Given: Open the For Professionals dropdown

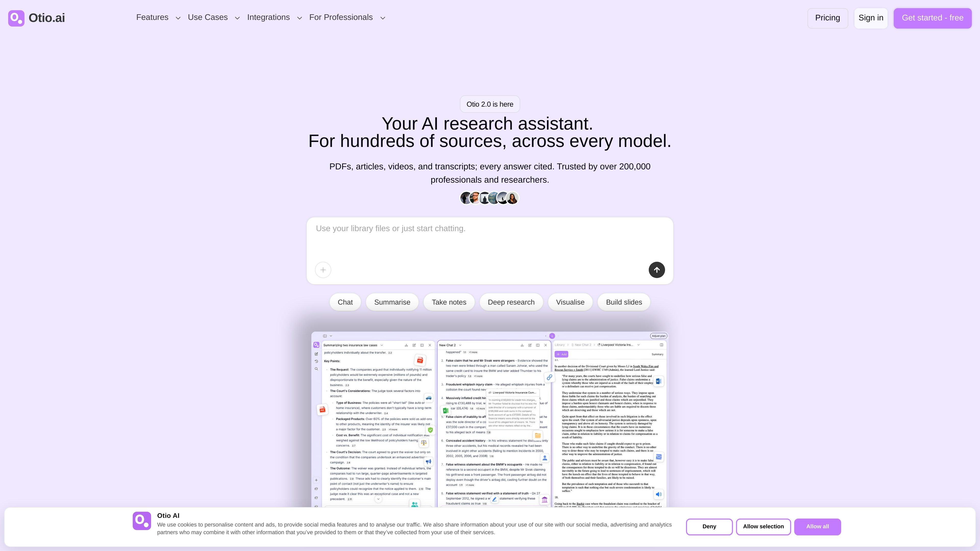Looking at the screenshot, I should (347, 18).
